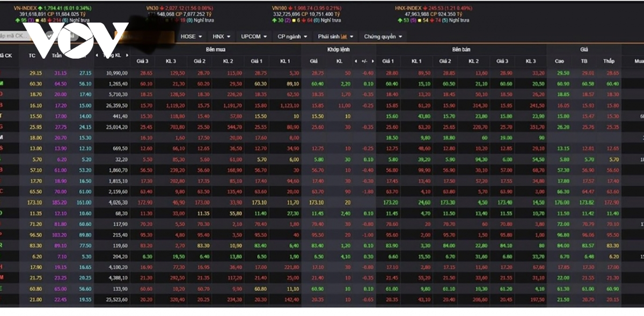Expand the CP ngành sector dropdown
The height and width of the screenshot is (316, 644).
(x=292, y=37)
